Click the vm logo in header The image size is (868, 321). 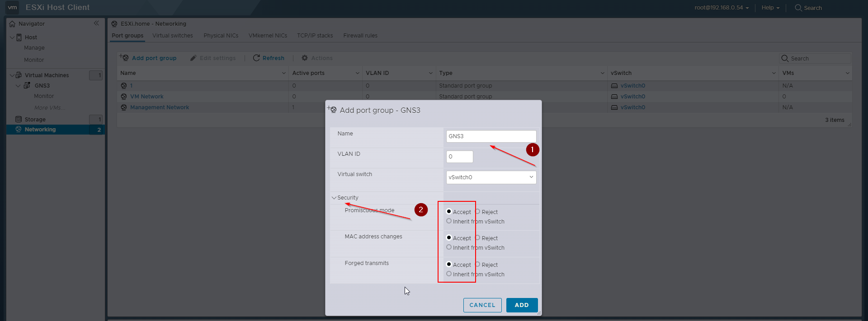tap(12, 7)
